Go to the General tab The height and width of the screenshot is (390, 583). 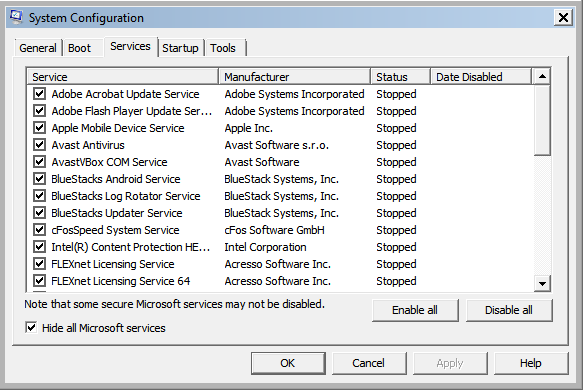38,48
